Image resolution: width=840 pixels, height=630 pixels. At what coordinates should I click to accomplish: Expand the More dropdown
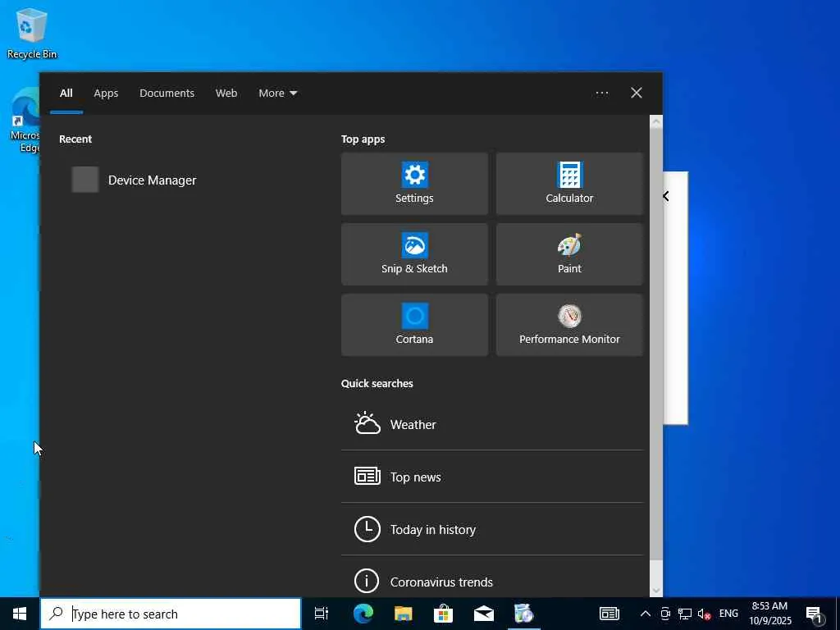277,94
